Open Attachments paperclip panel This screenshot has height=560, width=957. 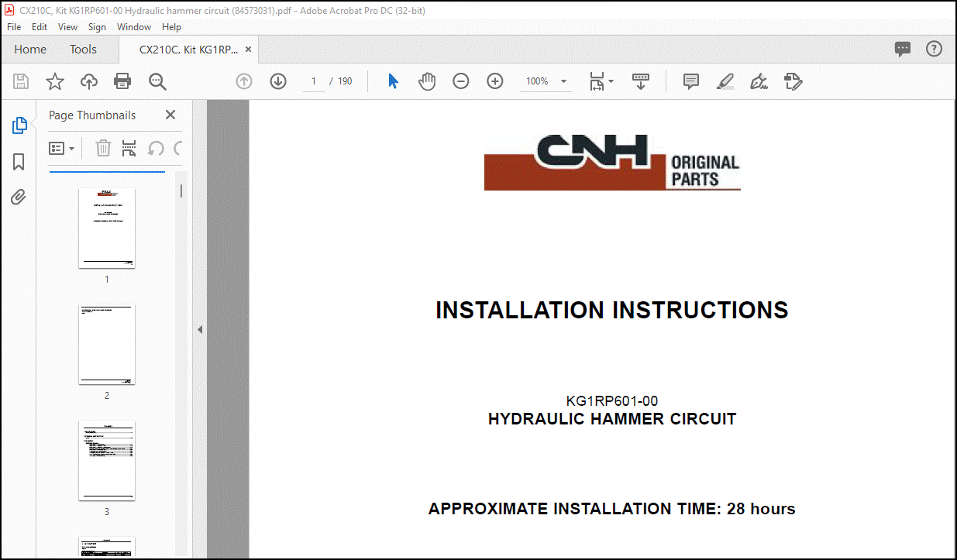[x=19, y=198]
